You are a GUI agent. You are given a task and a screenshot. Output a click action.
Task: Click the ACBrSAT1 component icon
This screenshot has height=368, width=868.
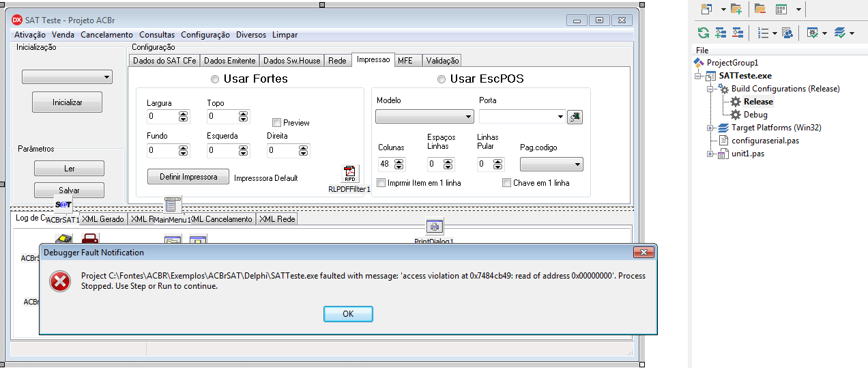[x=63, y=205]
